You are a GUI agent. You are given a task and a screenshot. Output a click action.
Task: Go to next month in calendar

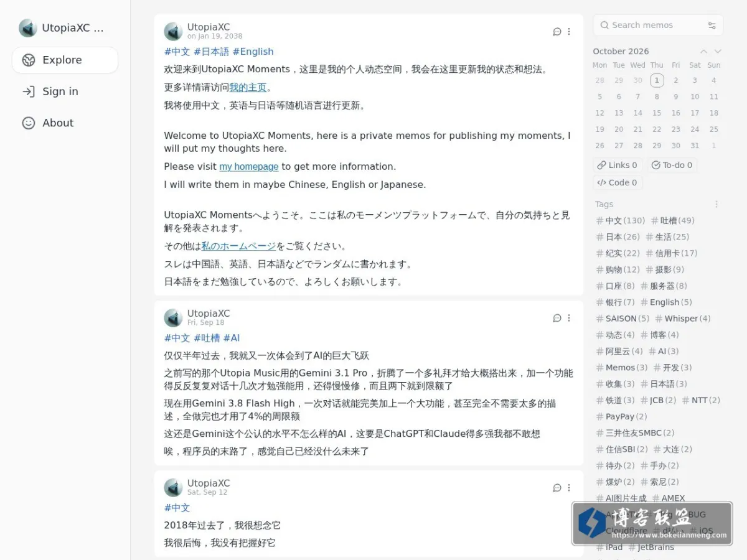click(x=718, y=52)
